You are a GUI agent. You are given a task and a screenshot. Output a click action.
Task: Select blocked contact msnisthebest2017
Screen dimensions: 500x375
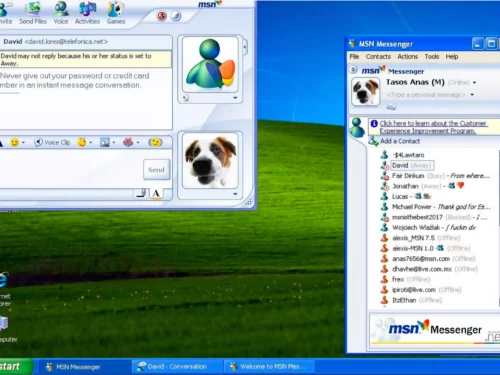click(434, 217)
